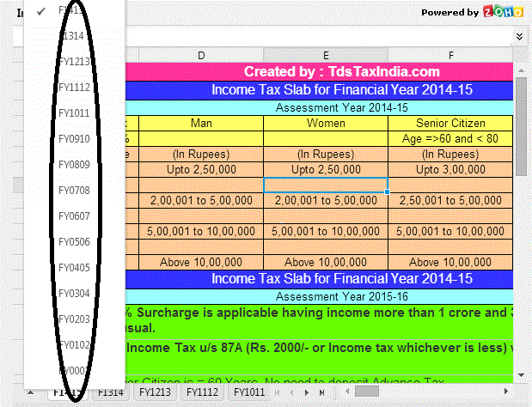Screen dimensions: 532x407
Task: Select FY0910 in the sheet list menu
Action: [74, 139]
